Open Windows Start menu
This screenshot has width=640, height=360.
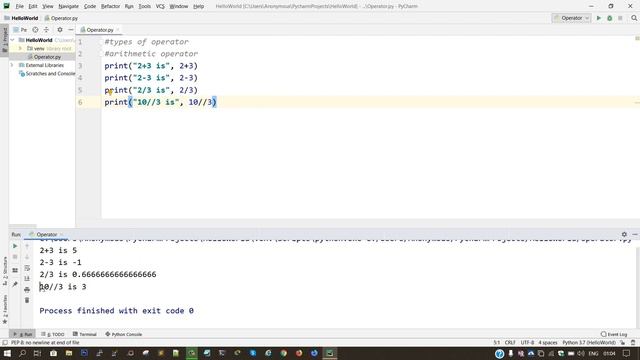click(x=7, y=353)
